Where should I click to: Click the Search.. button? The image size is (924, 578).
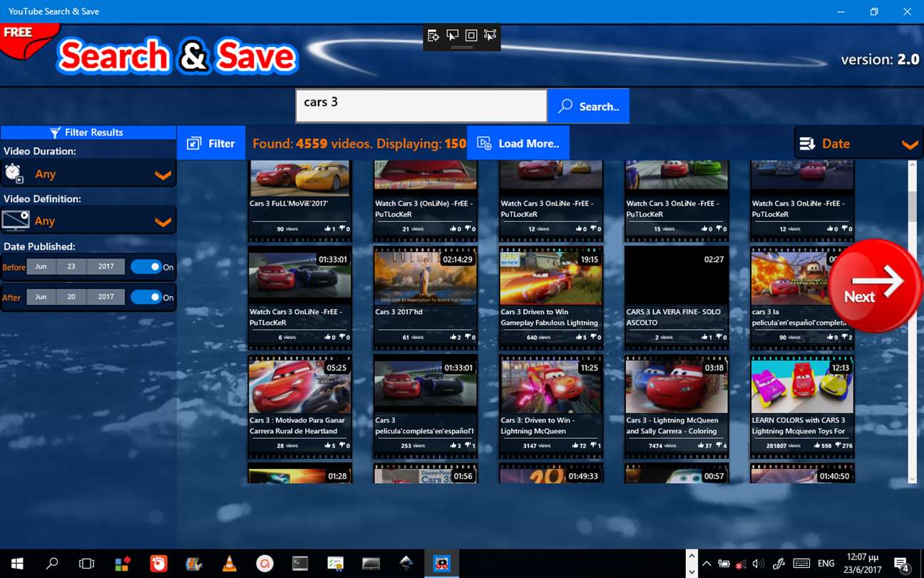coord(588,106)
